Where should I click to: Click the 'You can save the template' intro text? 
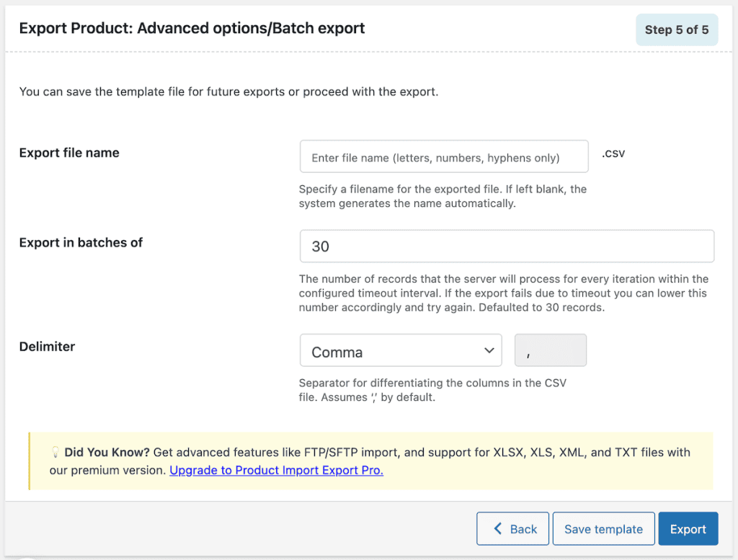pyautogui.click(x=228, y=92)
